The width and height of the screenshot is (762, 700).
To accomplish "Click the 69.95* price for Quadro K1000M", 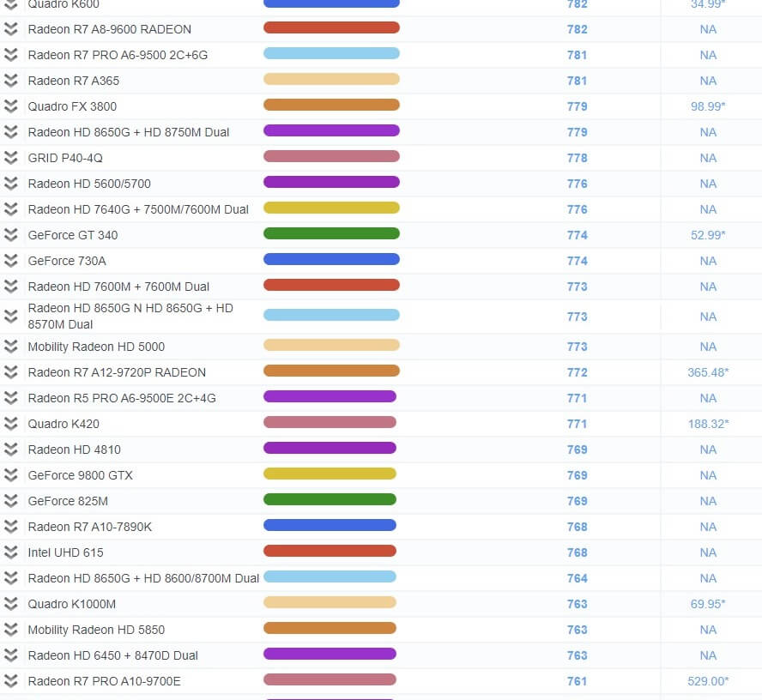I will pyautogui.click(x=708, y=604).
